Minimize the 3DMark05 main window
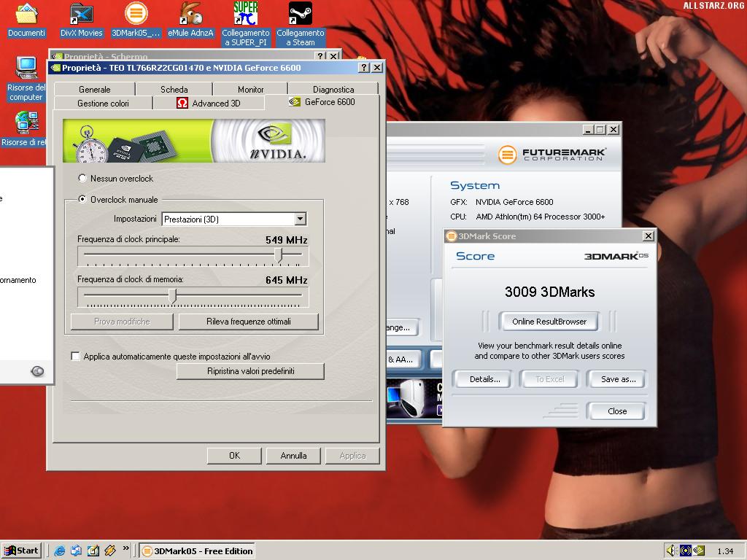 point(589,129)
